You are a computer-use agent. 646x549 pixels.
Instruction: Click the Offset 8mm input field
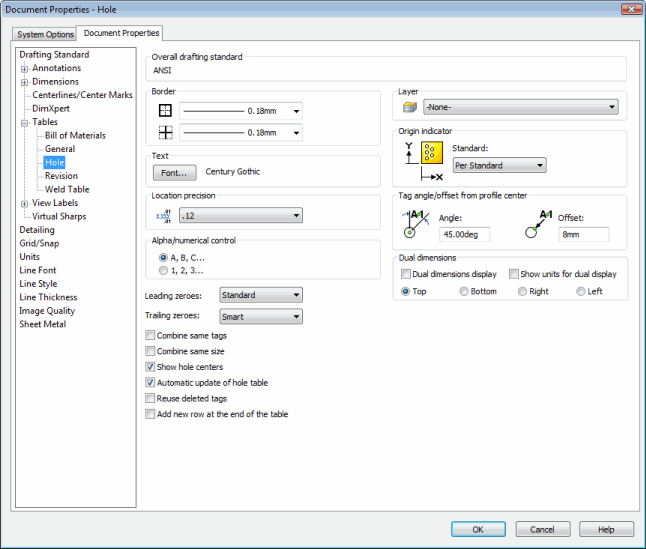click(x=583, y=234)
